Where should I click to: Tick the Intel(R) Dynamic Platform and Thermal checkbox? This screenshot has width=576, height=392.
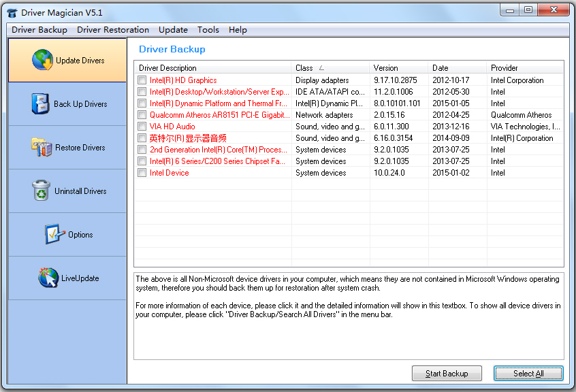[142, 103]
